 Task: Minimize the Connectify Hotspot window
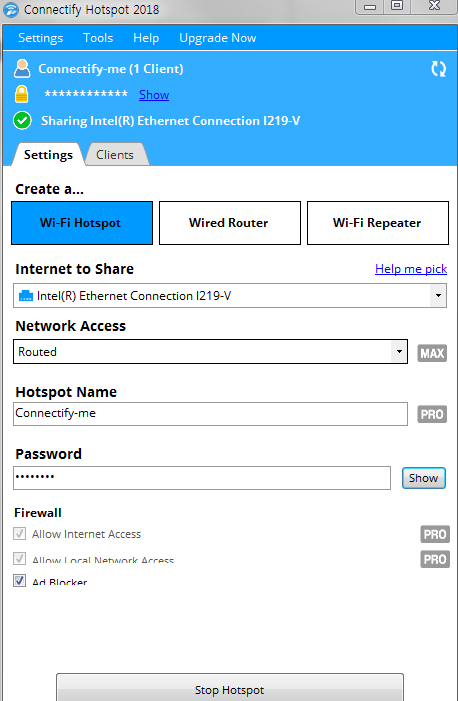[370, 7]
